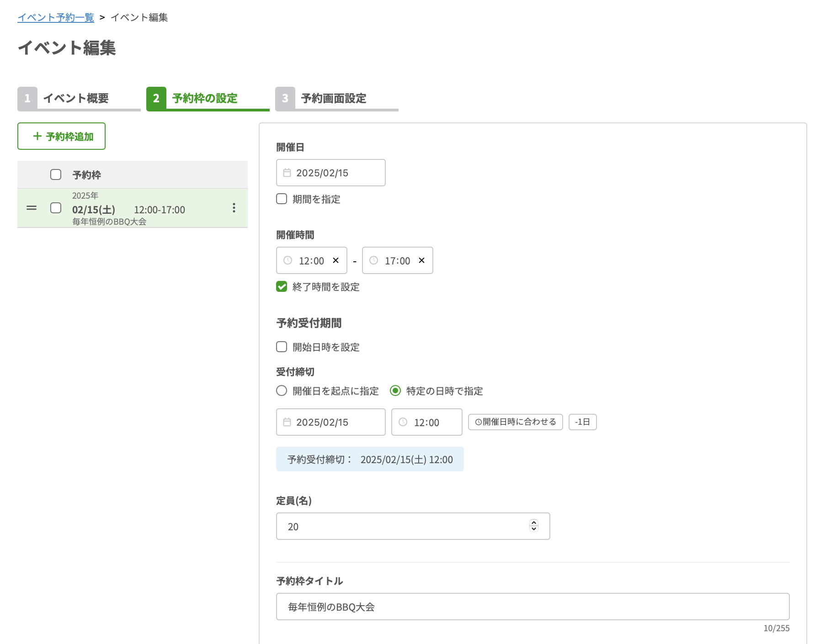Uncheck 終了時間を設定 checkbox

click(282, 286)
